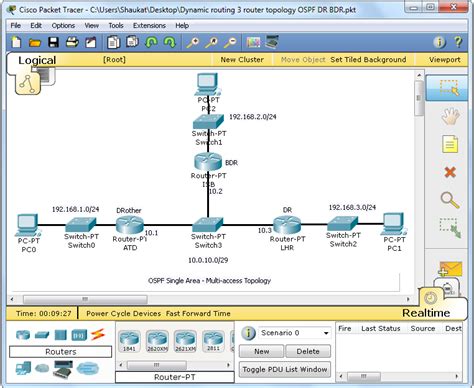Viewport: 474px width, 388px height.
Task: Click the Zoom In magnifier icon
Action: (x=192, y=42)
